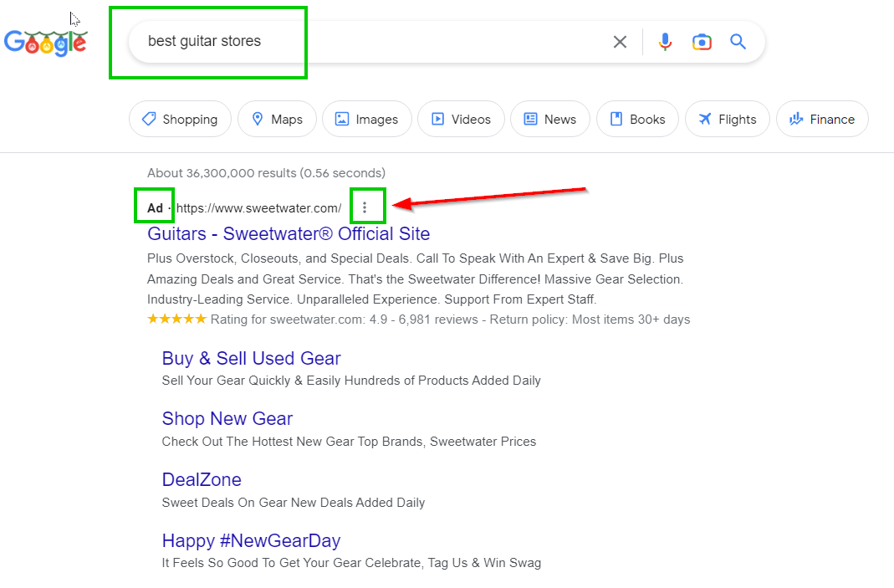Click the 'Rating for sweetwater.com: 4.9' text
This screenshot has height=588, width=894.
pos(299,320)
